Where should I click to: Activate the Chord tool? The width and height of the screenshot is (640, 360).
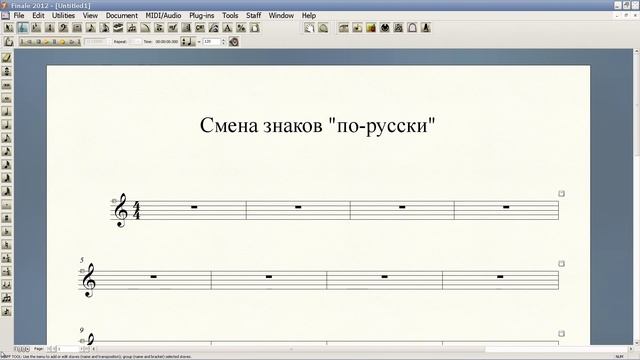click(200, 28)
